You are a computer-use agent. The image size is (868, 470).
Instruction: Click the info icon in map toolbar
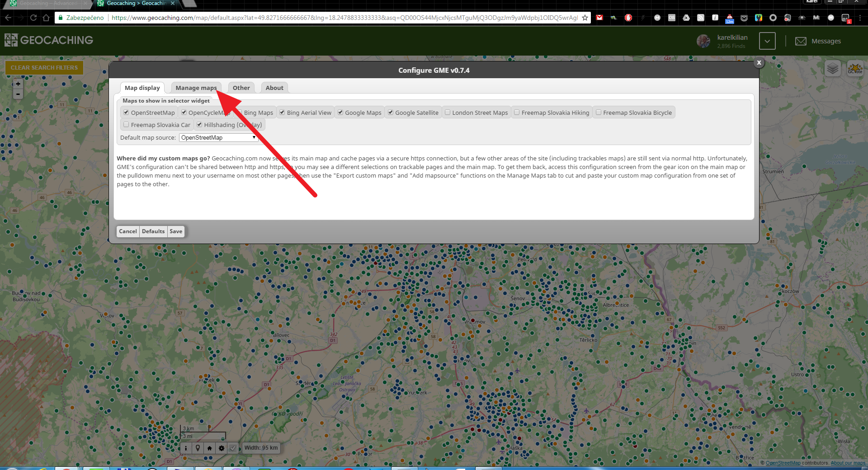point(186,448)
